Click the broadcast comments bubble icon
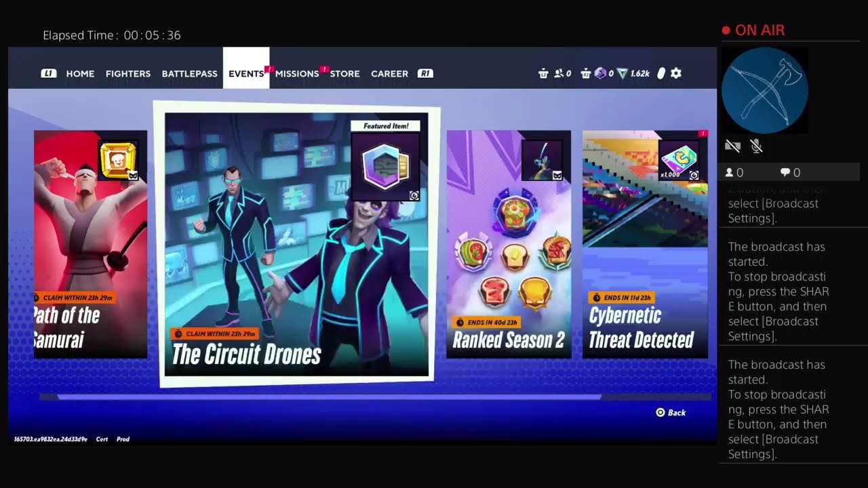 click(785, 173)
